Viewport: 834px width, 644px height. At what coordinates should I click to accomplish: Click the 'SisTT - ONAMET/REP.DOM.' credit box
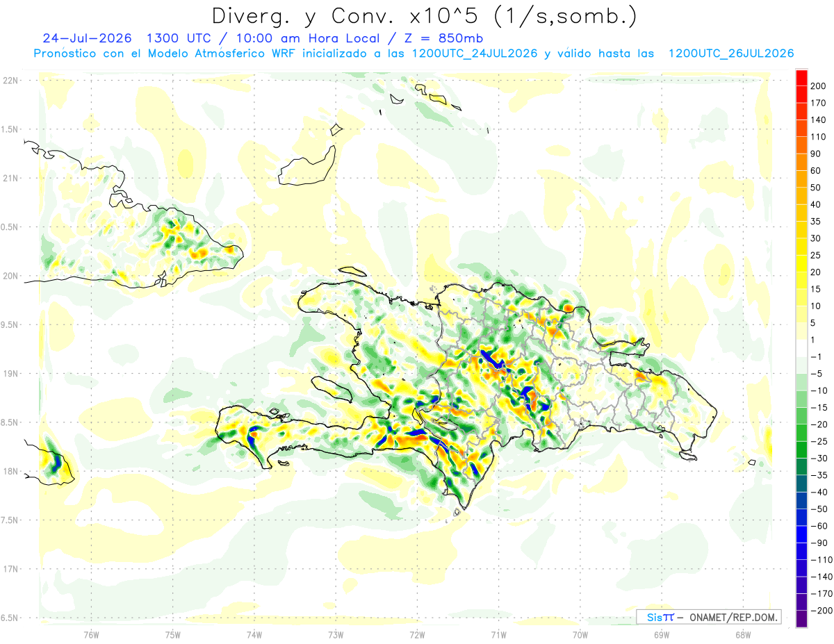click(x=708, y=617)
